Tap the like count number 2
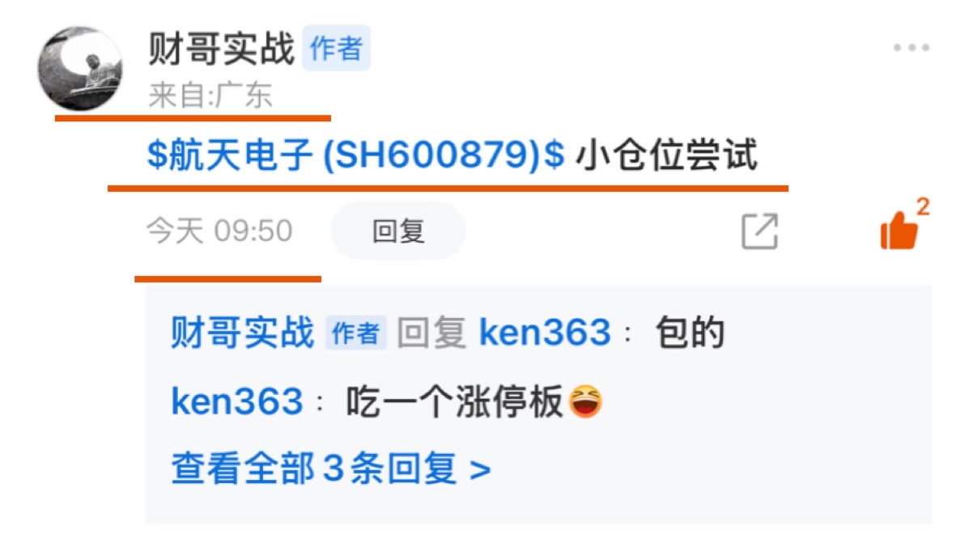 (923, 206)
